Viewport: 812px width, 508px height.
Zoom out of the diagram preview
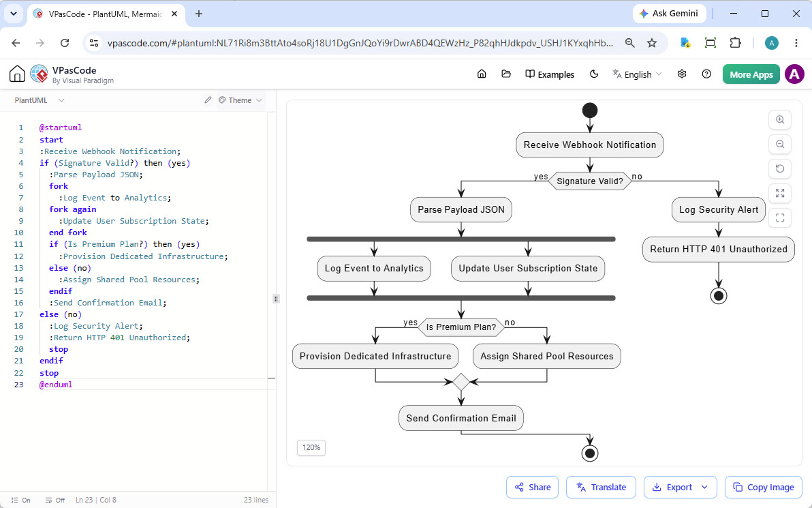click(x=780, y=144)
